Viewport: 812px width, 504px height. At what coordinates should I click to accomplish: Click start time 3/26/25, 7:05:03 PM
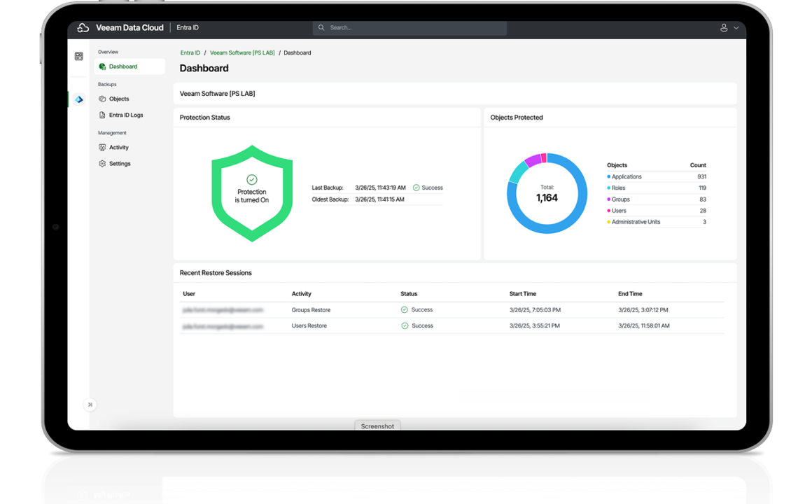[x=535, y=310]
